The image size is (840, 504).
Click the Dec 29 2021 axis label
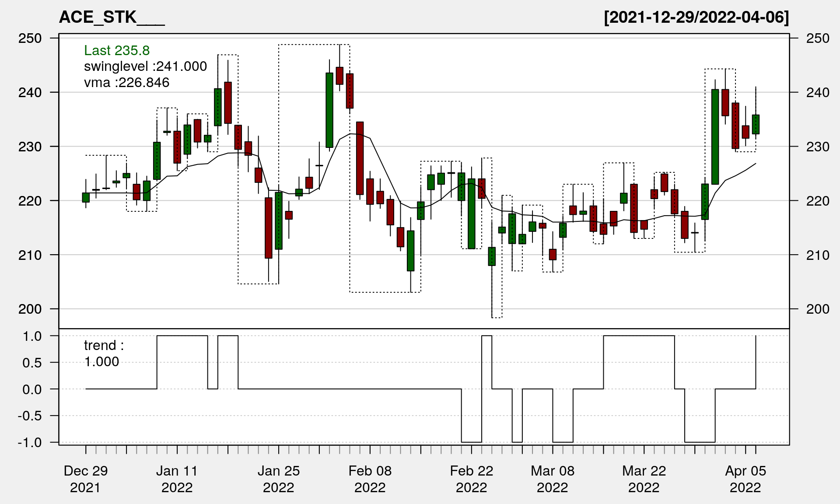(85, 479)
